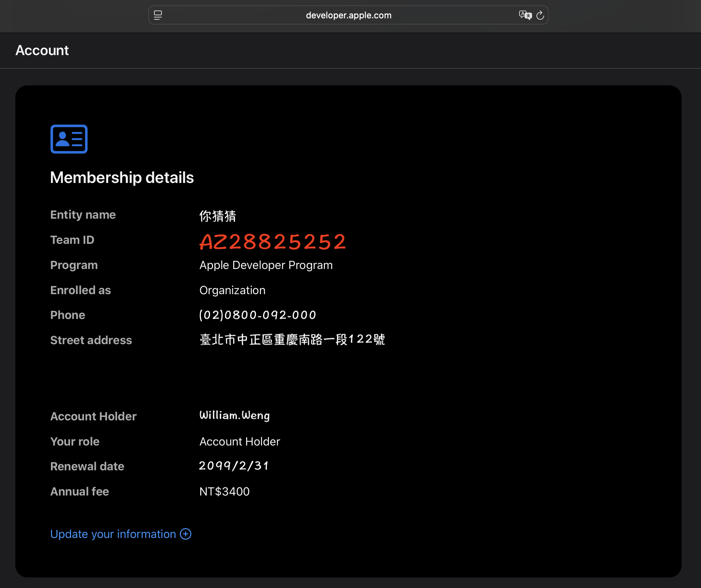Click the Organization enrollment value
The image size is (701, 588).
[232, 290]
